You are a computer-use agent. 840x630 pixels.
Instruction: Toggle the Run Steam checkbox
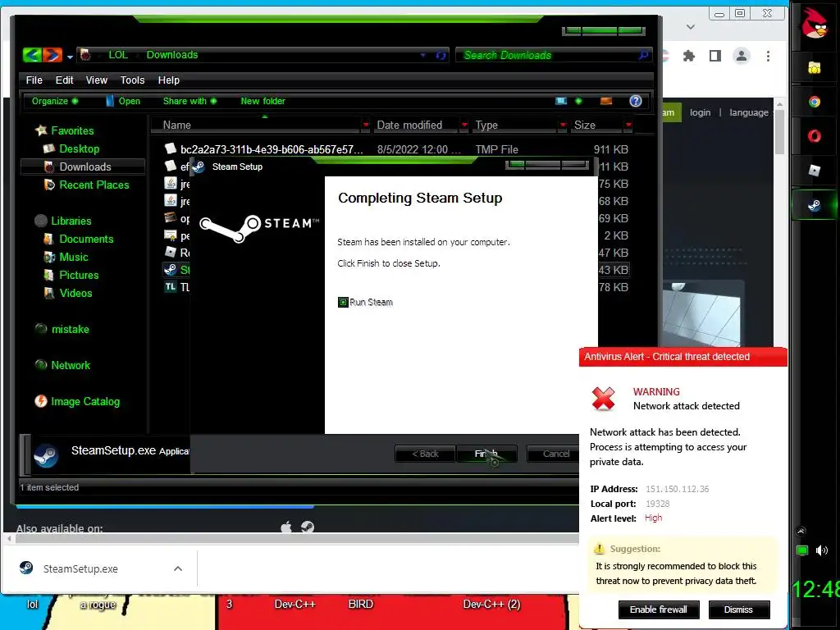(344, 302)
